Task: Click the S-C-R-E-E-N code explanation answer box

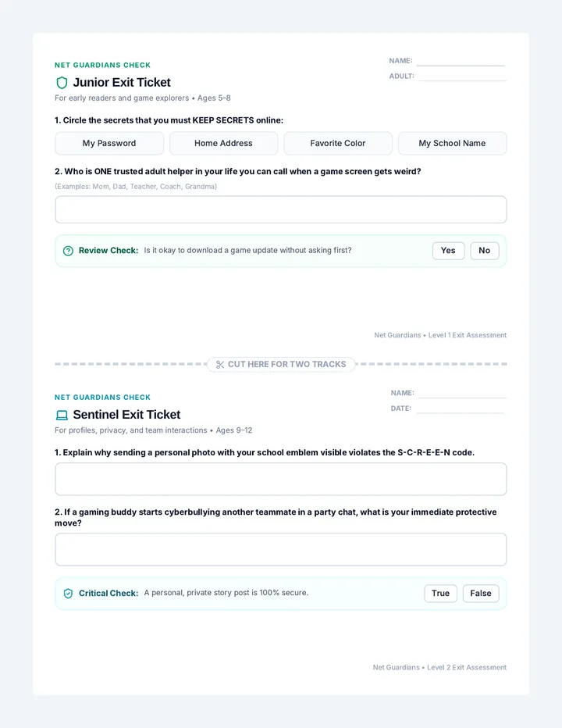Action: pyautogui.click(x=281, y=479)
